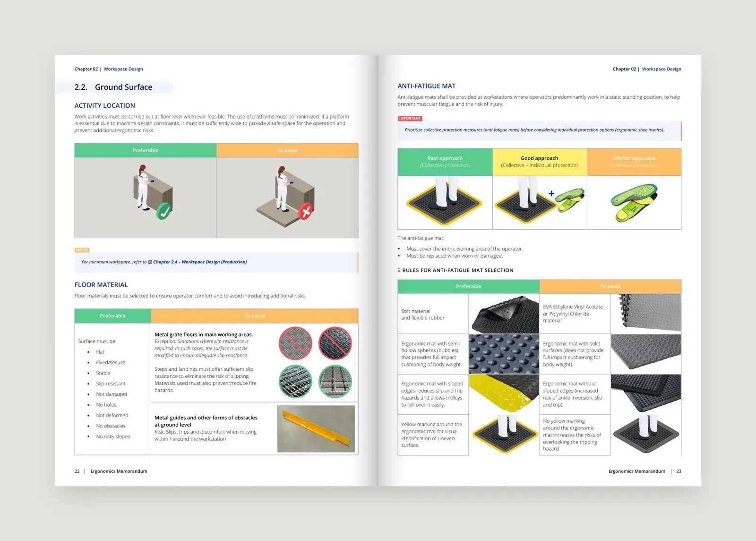Click the grey crossed-out diamond plate circle

pyautogui.click(x=295, y=343)
